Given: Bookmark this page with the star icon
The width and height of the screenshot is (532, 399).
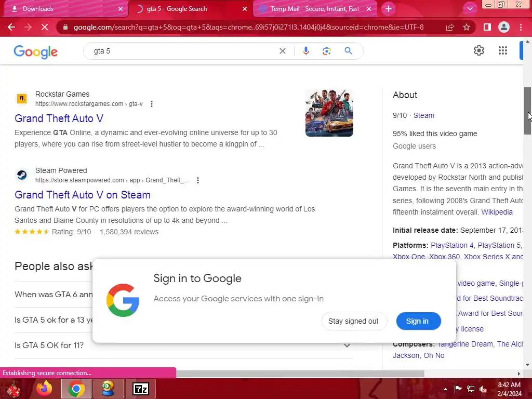Looking at the screenshot, I should click(x=467, y=27).
